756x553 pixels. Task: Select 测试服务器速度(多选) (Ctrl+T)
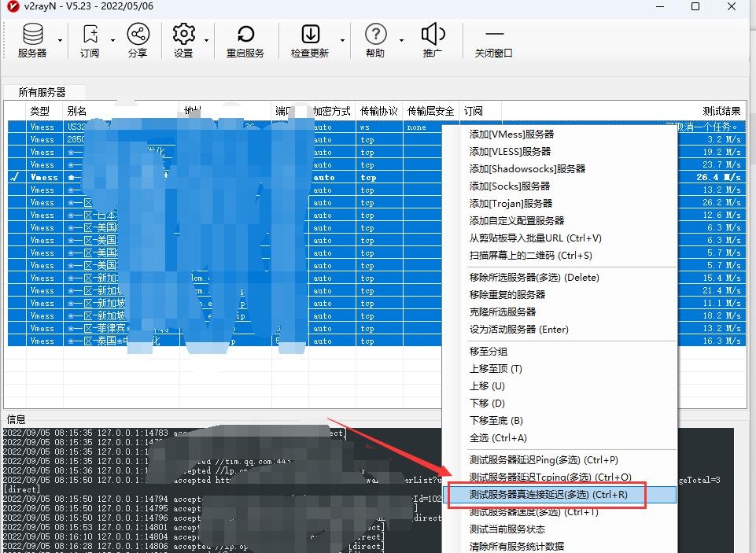[x=533, y=512]
